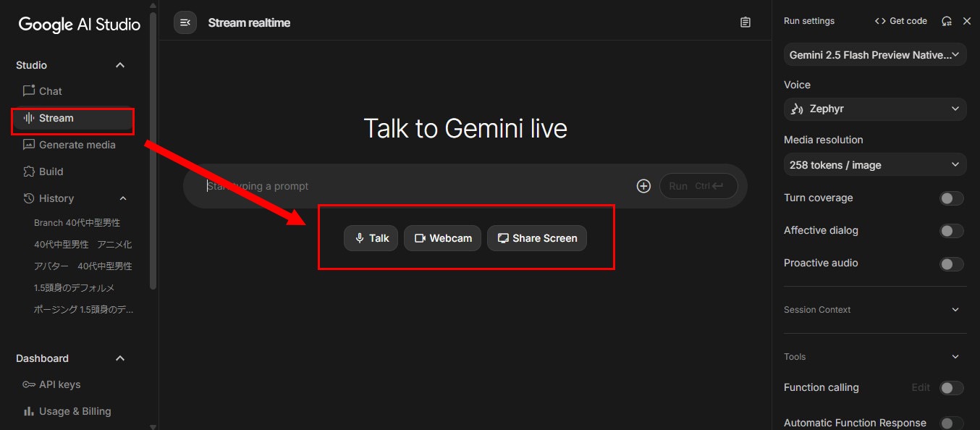This screenshot has height=430, width=980.
Task: Select Chat in the Studio menu
Action: click(50, 91)
